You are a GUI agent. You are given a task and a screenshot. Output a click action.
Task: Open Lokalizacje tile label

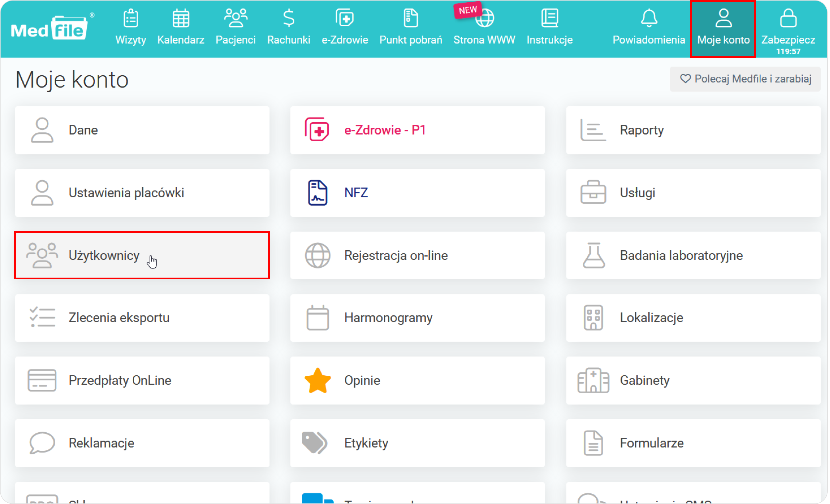(x=652, y=318)
